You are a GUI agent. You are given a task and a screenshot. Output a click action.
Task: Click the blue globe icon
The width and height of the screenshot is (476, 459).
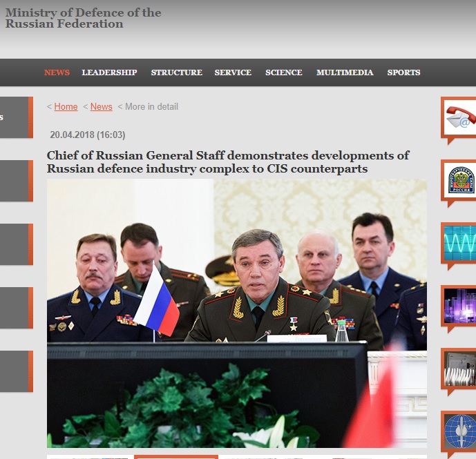pos(460,431)
